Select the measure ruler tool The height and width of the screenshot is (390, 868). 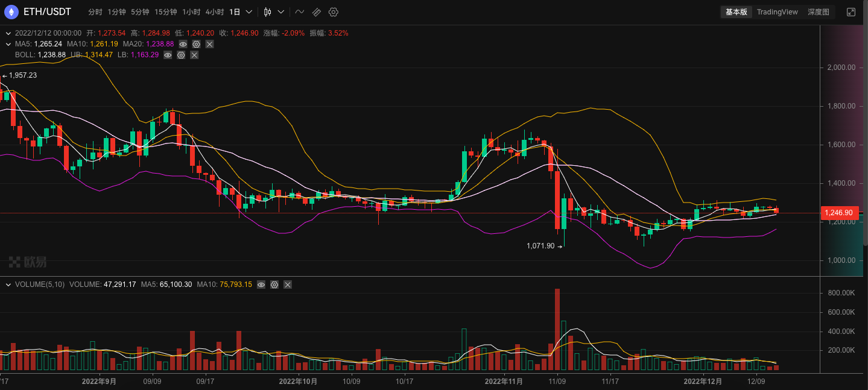(316, 11)
